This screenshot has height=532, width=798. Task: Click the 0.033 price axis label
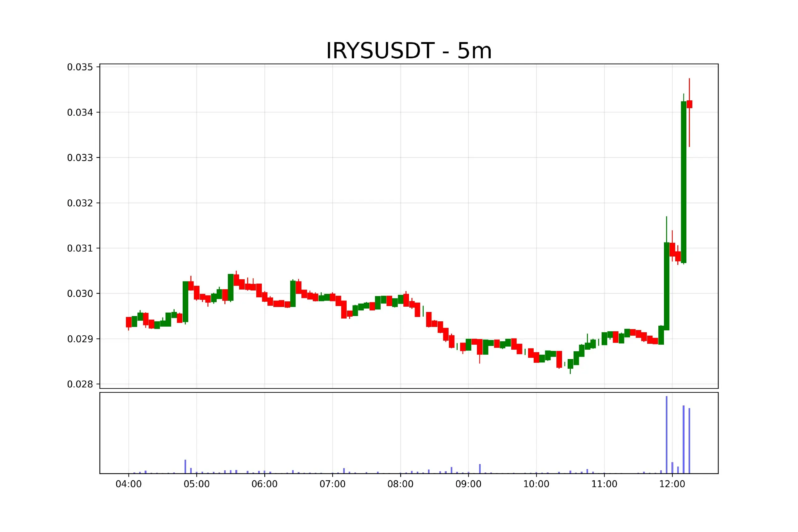click(x=80, y=158)
